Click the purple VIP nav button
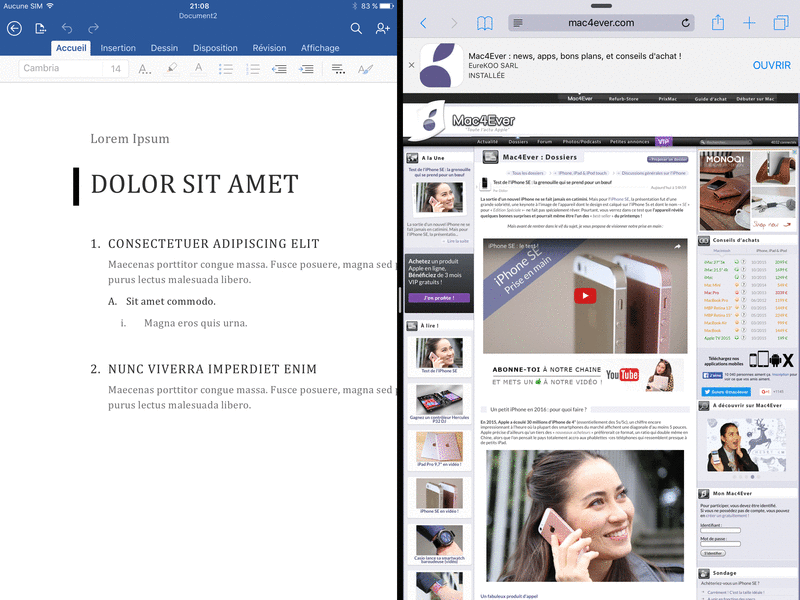800x600 pixels. tap(663, 142)
